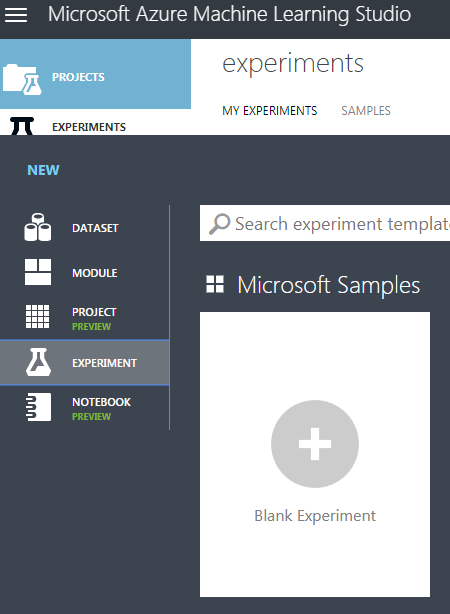Click the plus circle for blank experiment
Screen dimensions: 450x614
pyautogui.click(x=315, y=444)
